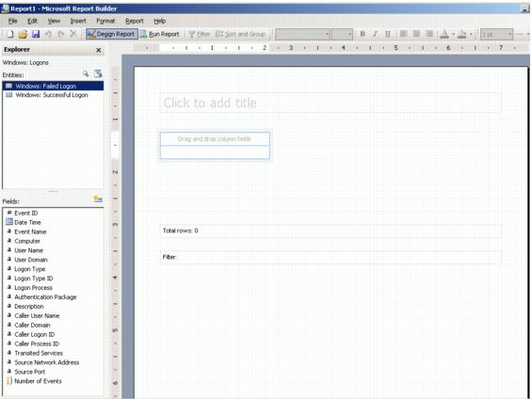Click the new field icon beside Fields label
532x399 pixels.
[x=98, y=199]
